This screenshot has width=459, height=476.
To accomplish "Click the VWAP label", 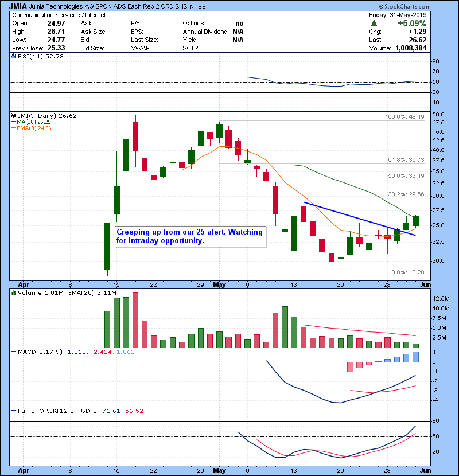I will [141, 48].
